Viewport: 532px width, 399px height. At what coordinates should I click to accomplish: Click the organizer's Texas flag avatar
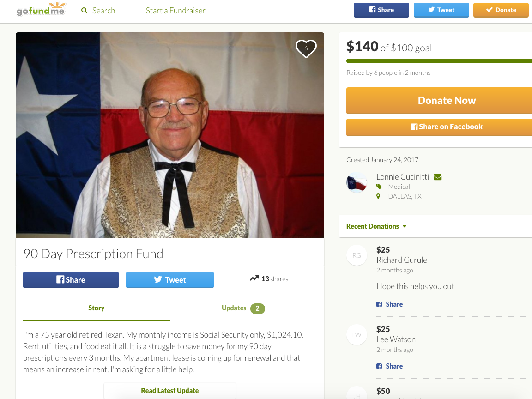(357, 182)
